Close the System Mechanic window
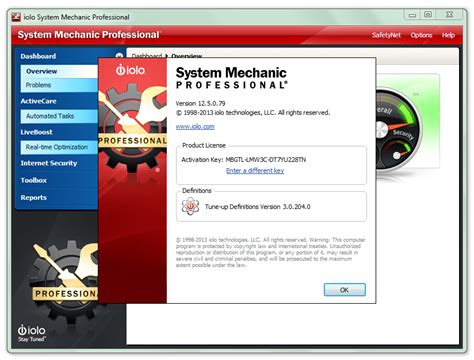 click(449, 15)
